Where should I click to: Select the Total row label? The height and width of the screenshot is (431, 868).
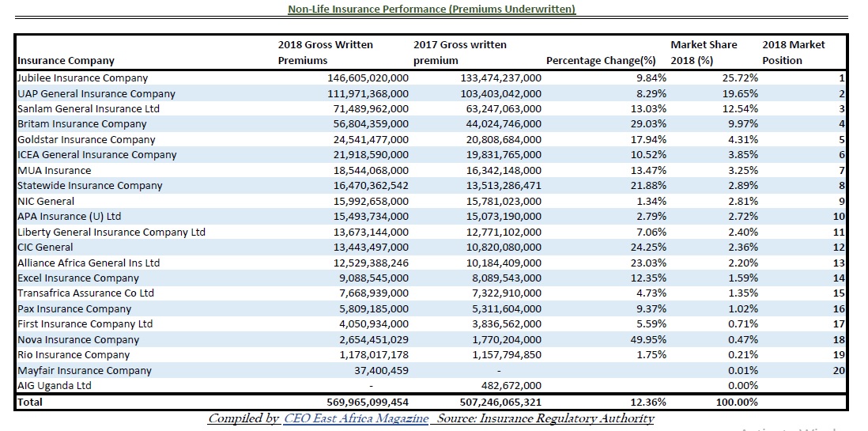(x=30, y=402)
